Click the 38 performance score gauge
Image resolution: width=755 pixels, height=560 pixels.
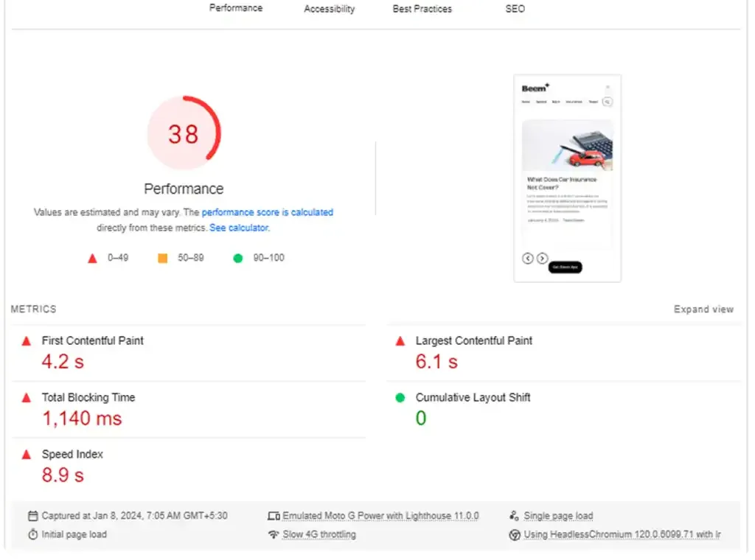click(184, 133)
